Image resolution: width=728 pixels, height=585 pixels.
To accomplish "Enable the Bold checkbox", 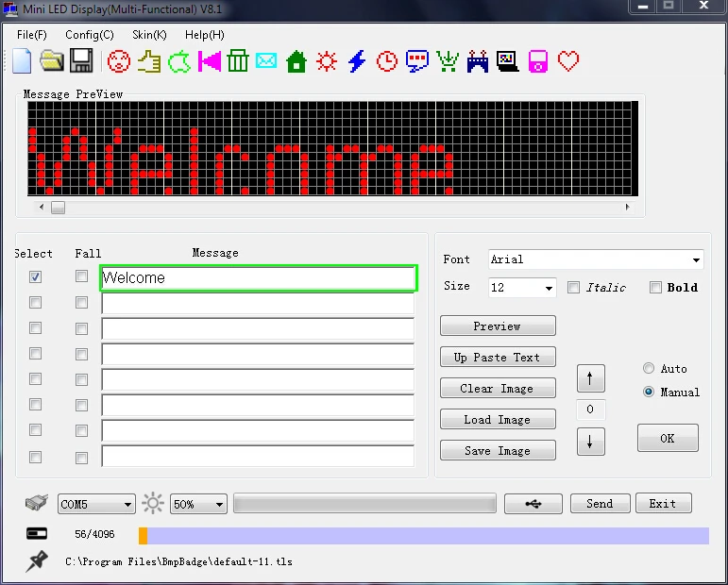I will click(655, 287).
